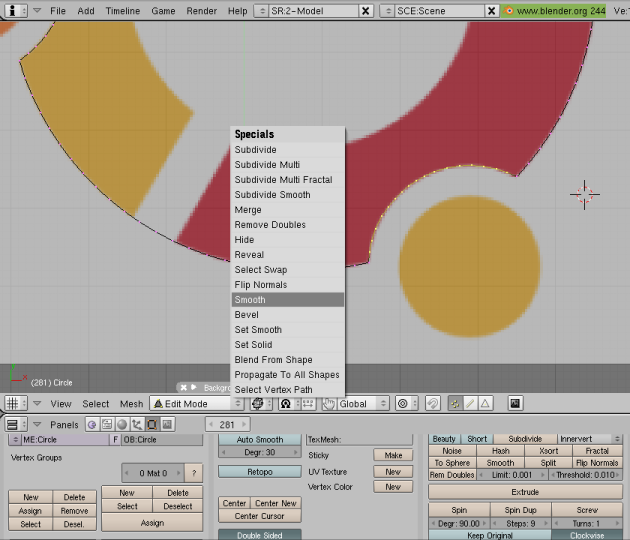The width and height of the screenshot is (630, 540).
Task: Toggle Retopo
Action: 260,472
